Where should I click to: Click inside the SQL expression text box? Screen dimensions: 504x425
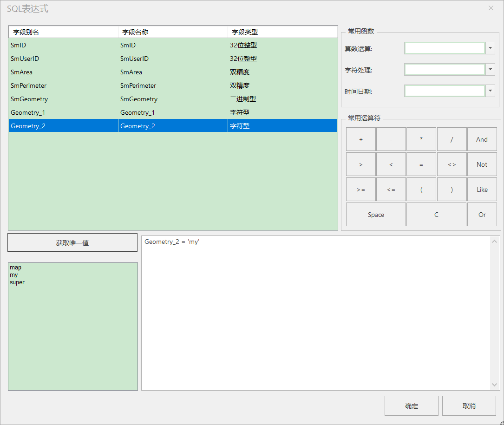click(316, 313)
